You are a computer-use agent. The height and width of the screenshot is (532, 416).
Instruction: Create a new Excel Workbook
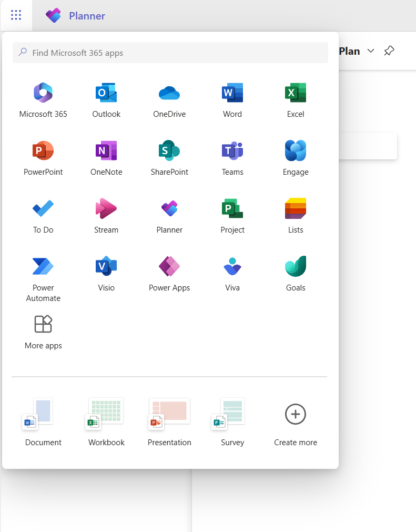coord(106,415)
